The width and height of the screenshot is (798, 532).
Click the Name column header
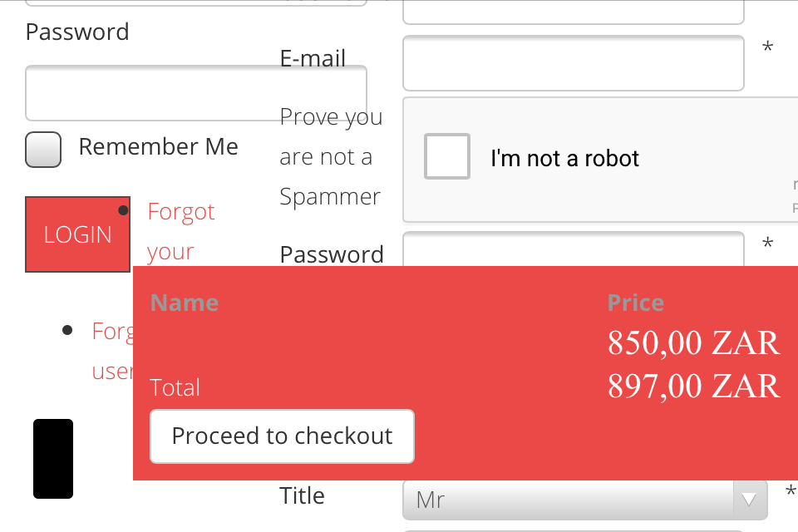(185, 303)
